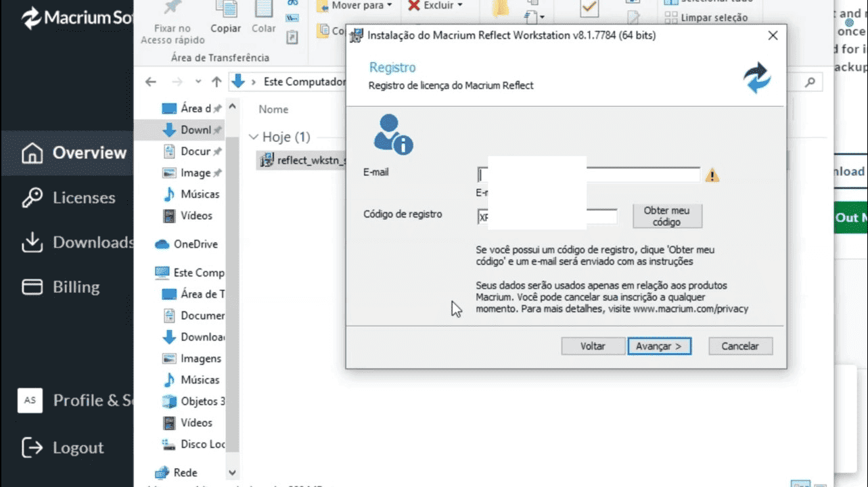The width and height of the screenshot is (868, 487).
Task: Open Overview in the Macrium account sidebar
Action: click(x=74, y=153)
